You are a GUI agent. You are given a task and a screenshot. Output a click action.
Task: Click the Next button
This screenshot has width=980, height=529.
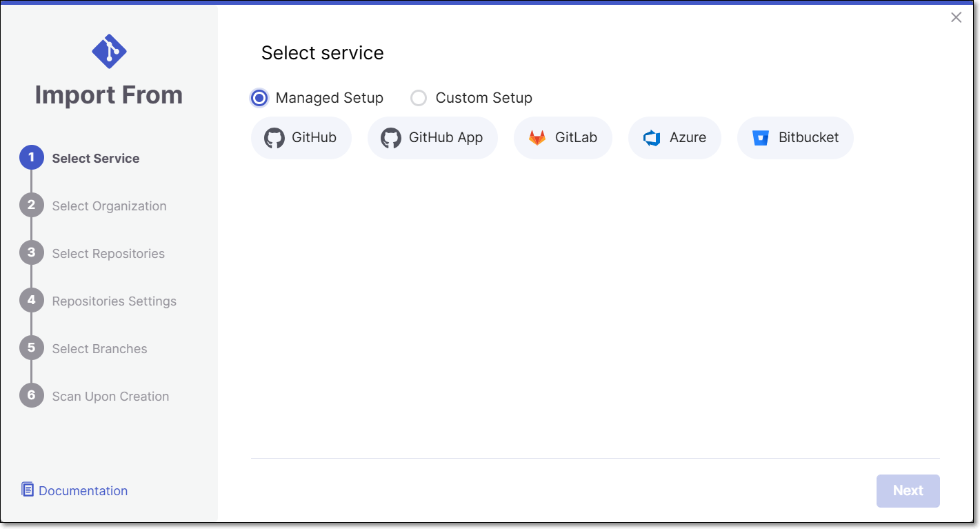coord(908,490)
